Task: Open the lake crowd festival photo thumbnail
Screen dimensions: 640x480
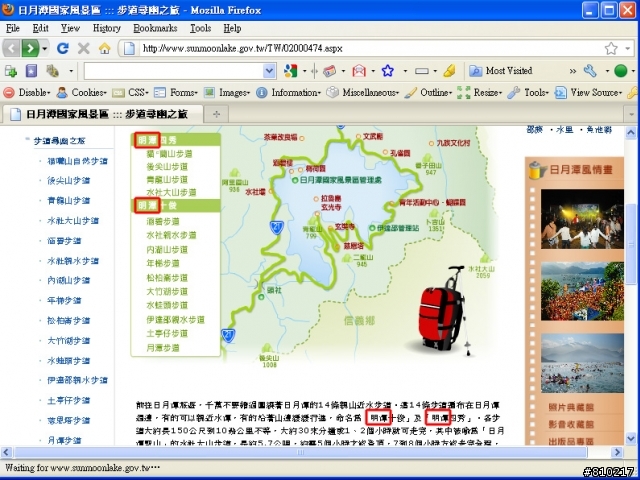Action: tap(582, 291)
